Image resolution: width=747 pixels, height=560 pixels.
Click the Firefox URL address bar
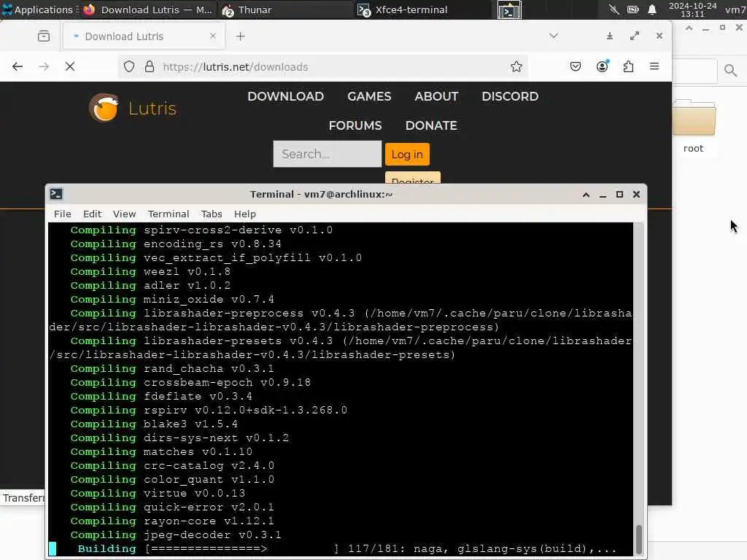322,66
